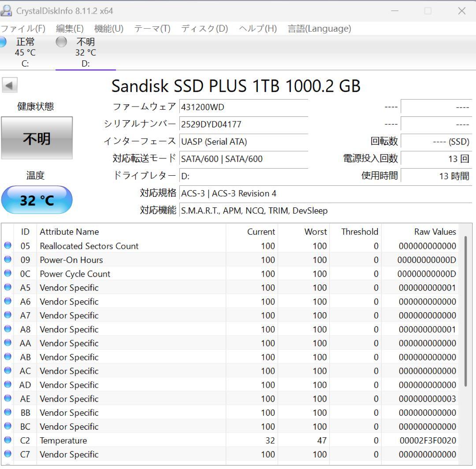The height and width of the screenshot is (469, 476).
Task: Click the Current column header
Action: tap(252, 232)
